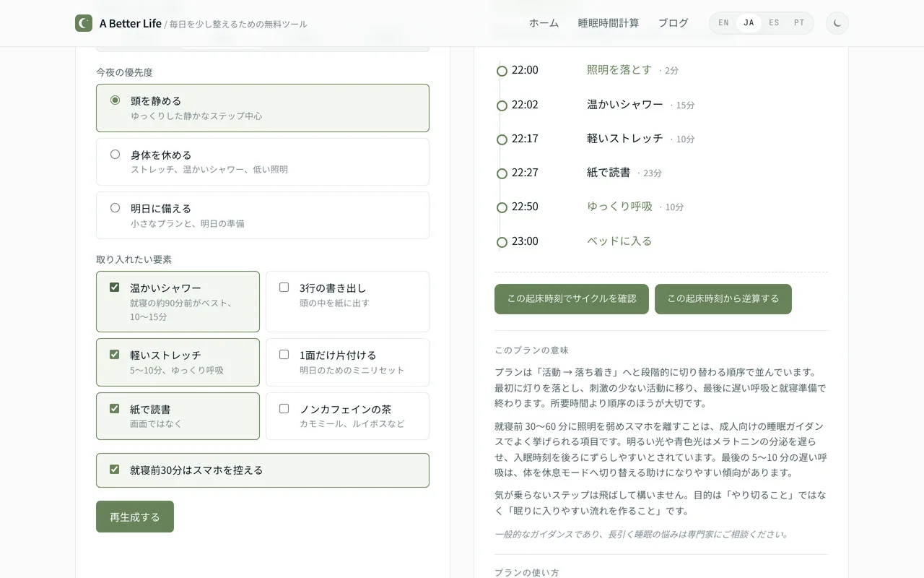Click the timeline step 軽いストレッチ · 10分
This screenshot has width=924, height=578.
[x=641, y=139]
